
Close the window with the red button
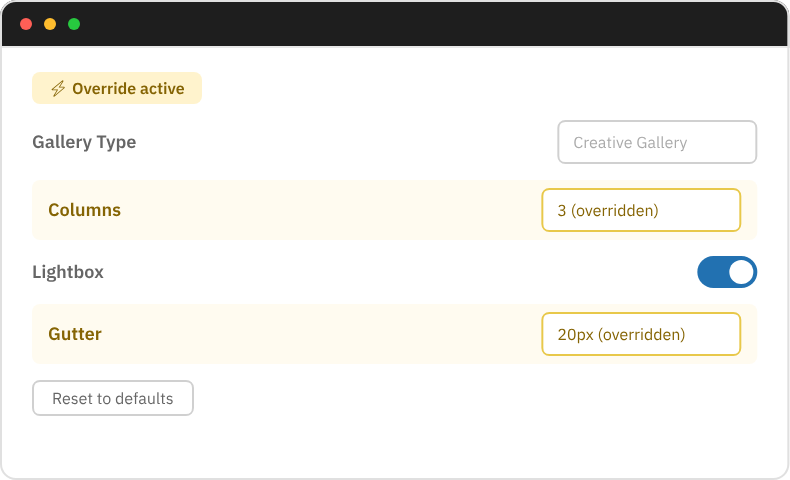click(26, 24)
